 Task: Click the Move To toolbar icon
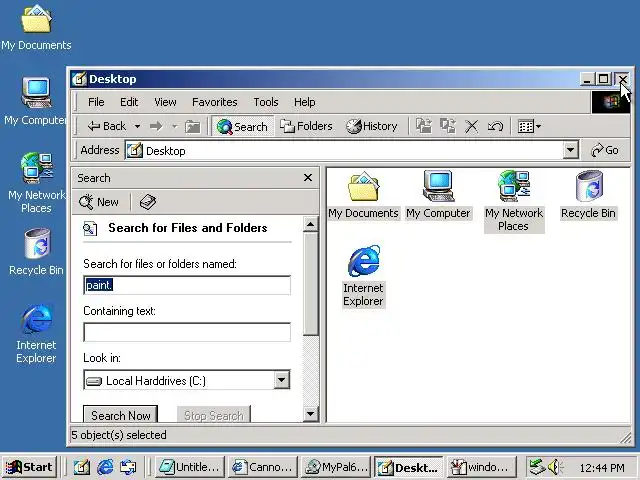[424, 126]
